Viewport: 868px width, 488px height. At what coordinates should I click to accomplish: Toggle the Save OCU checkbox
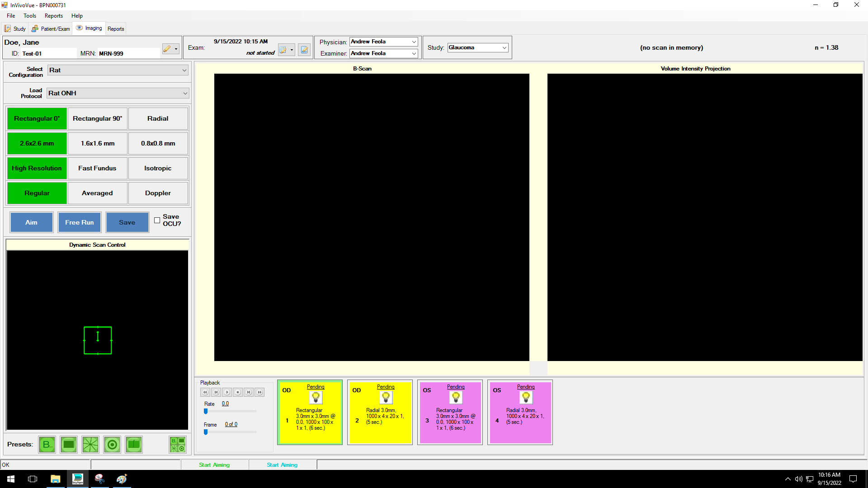tap(157, 221)
